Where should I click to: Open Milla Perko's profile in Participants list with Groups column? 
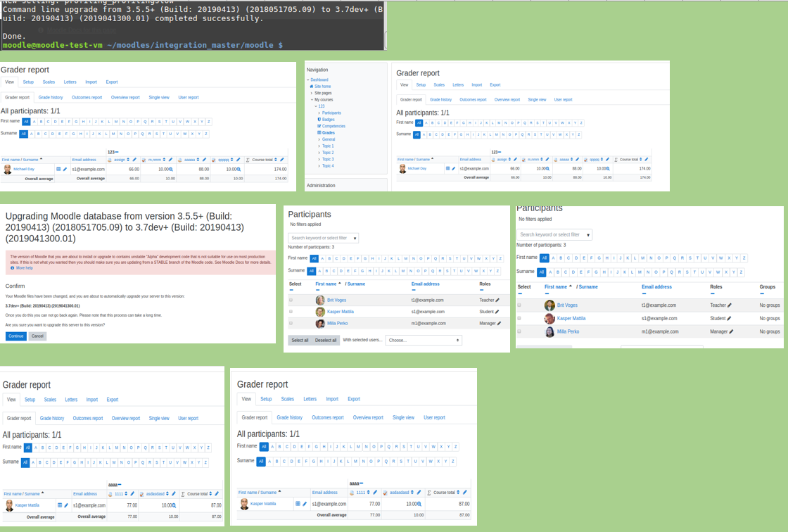[568, 332]
